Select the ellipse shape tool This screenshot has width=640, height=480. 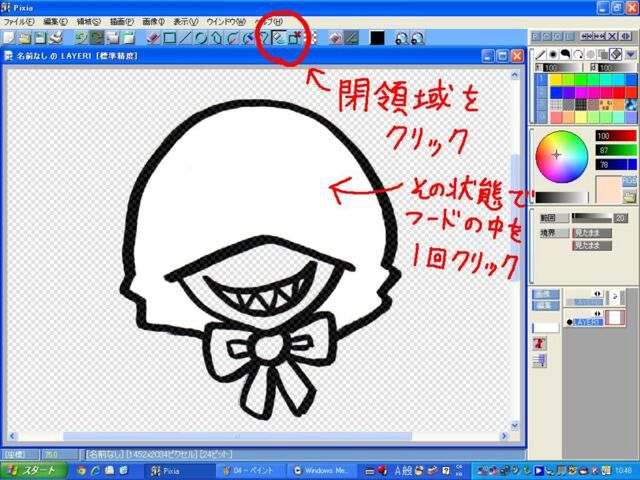[x=200, y=38]
